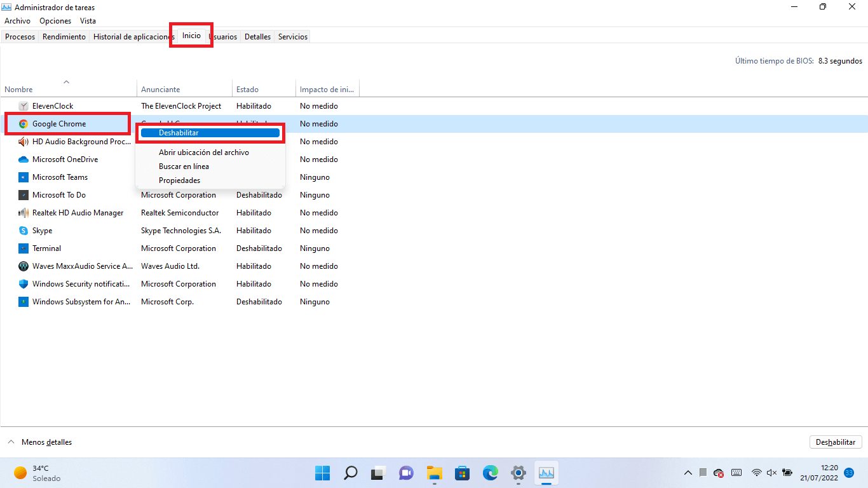Click the bottom-right Deshabilitar button

pyautogui.click(x=836, y=442)
